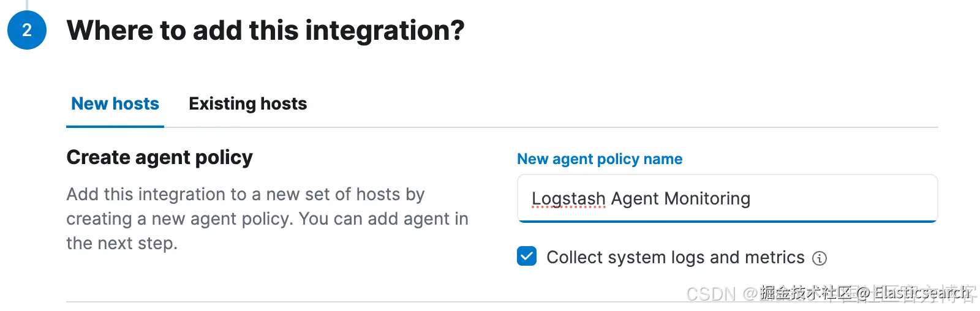Image resolution: width=980 pixels, height=311 pixels.
Task: Click the "New agent policy name" label
Action: [599, 159]
